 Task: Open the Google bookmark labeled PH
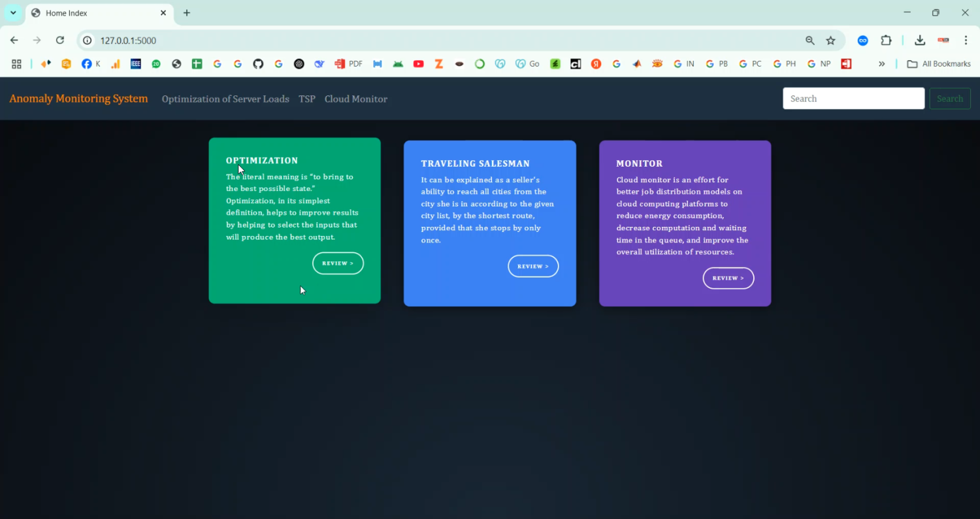tap(784, 64)
